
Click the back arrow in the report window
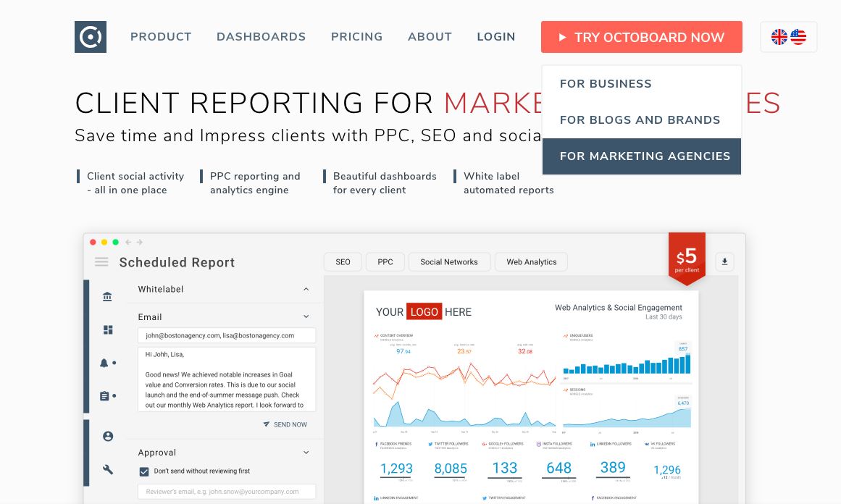128,243
